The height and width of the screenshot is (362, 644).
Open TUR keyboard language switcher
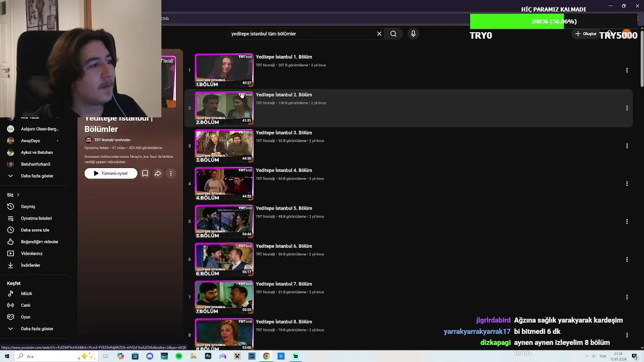point(603,356)
